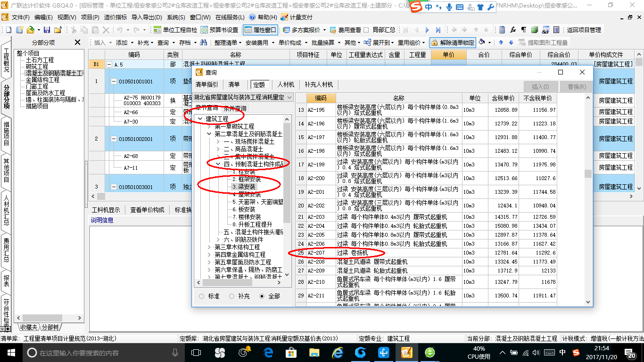
Task: Click the blue move-up arrow icon
Action: click(501, 42)
